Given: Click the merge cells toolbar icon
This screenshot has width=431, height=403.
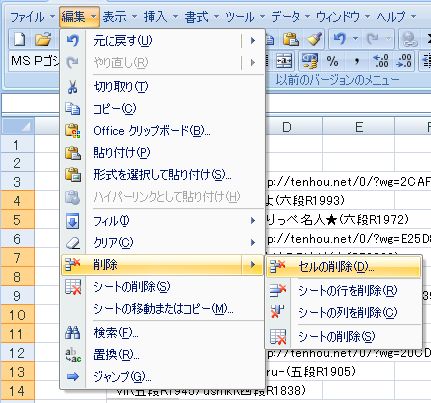Looking at the screenshot, I should (x=284, y=61).
